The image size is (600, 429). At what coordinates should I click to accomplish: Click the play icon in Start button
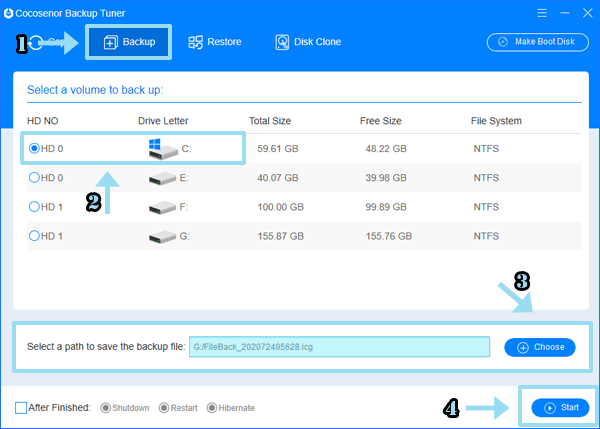[550, 408]
